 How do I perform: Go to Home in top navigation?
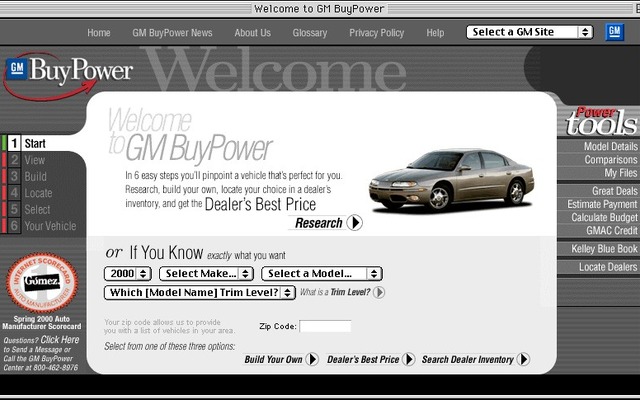click(99, 33)
